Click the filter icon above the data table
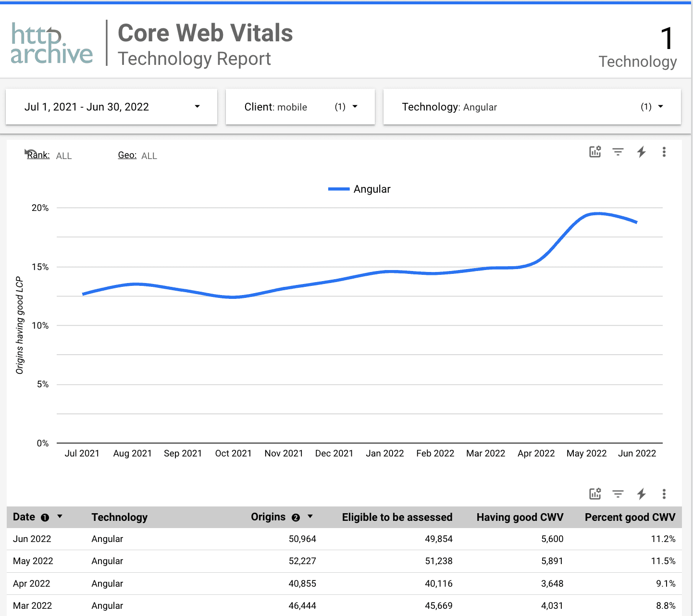 pyautogui.click(x=618, y=493)
